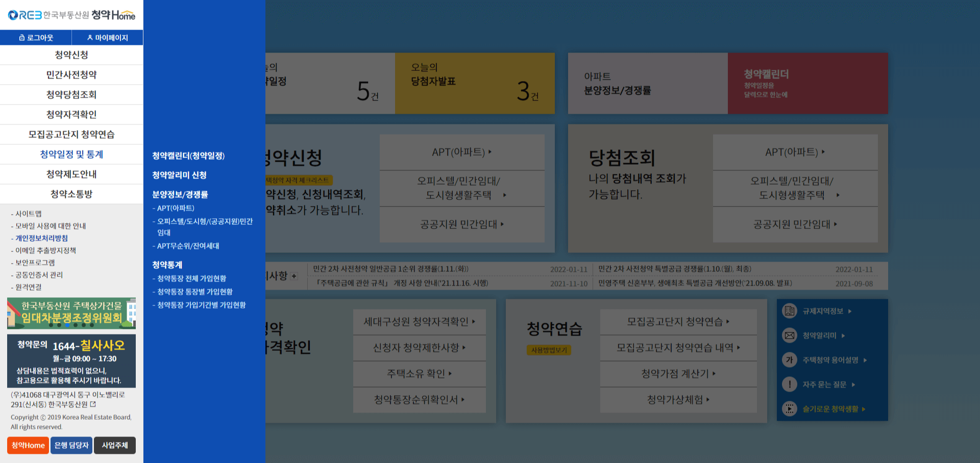This screenshot has width=980, height=463.
Task: Open 마이페이지
Action: [x=108, y=38]
